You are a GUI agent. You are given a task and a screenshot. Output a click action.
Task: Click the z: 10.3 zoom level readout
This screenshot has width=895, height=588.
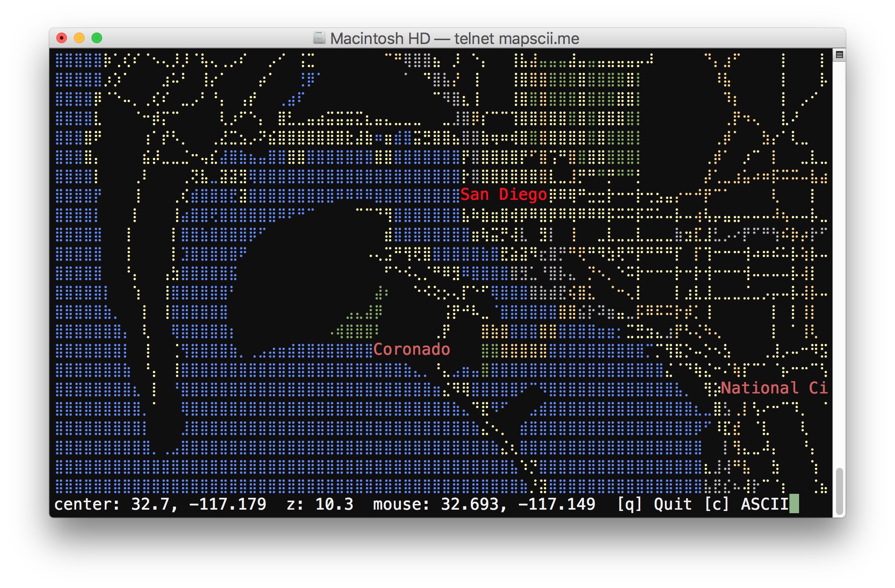click(320, 504)
